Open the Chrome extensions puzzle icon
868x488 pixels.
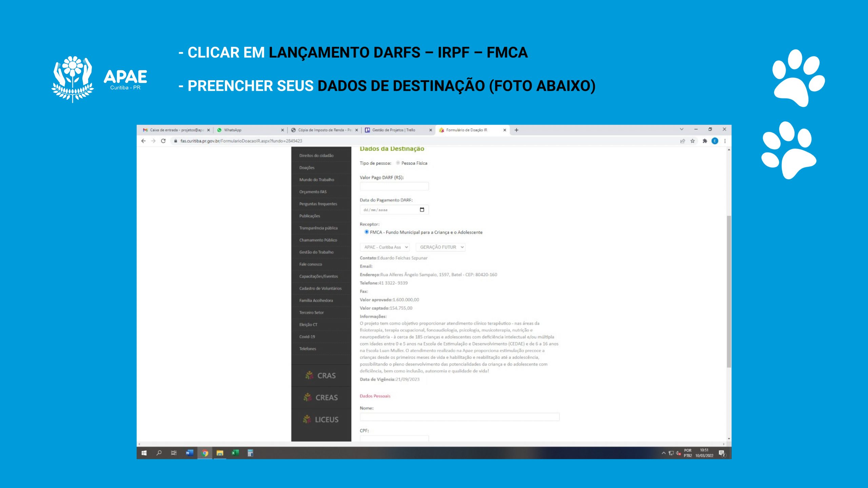point(705,141)
